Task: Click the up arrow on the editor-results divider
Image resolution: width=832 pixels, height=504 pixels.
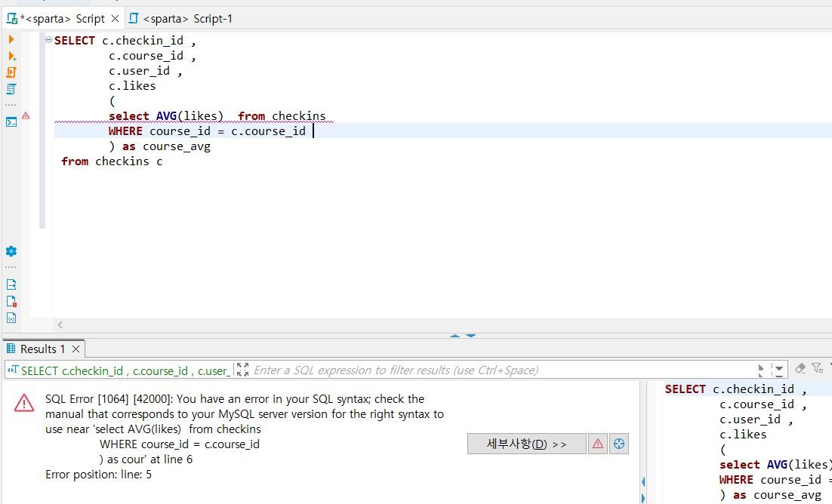Action: [x=455, y=336]
